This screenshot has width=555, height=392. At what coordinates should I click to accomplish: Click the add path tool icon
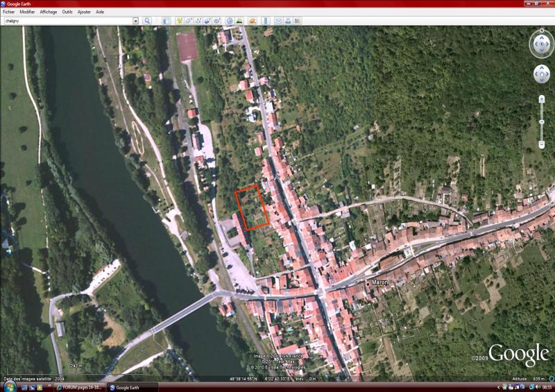[x=198, y=21]
